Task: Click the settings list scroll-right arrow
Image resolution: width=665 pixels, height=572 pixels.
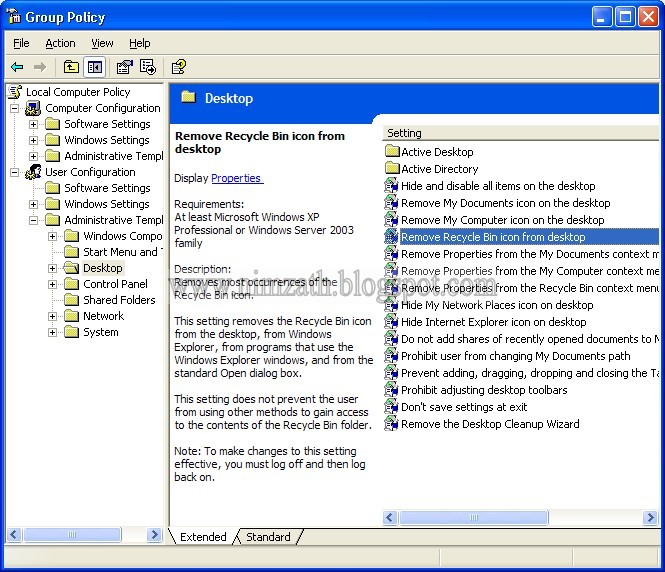Action: coord(650,517)
